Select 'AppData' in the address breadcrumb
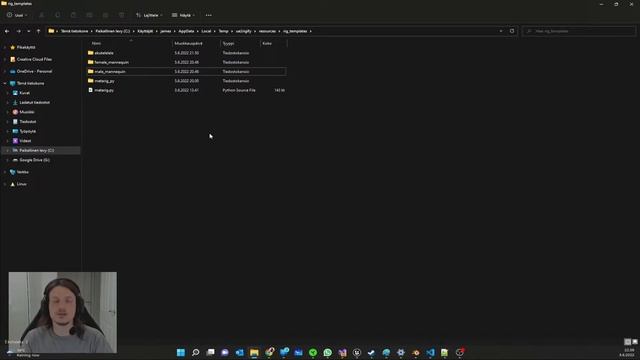This screenshot has height=360, width=640. [186, 31]
